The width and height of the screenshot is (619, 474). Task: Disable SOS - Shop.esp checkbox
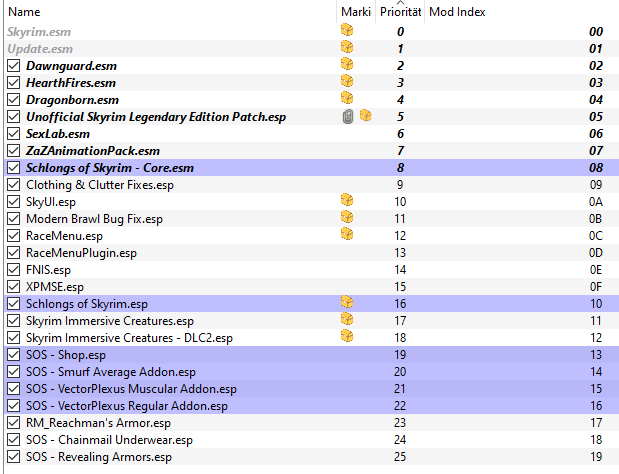click(x=13, y=354)
